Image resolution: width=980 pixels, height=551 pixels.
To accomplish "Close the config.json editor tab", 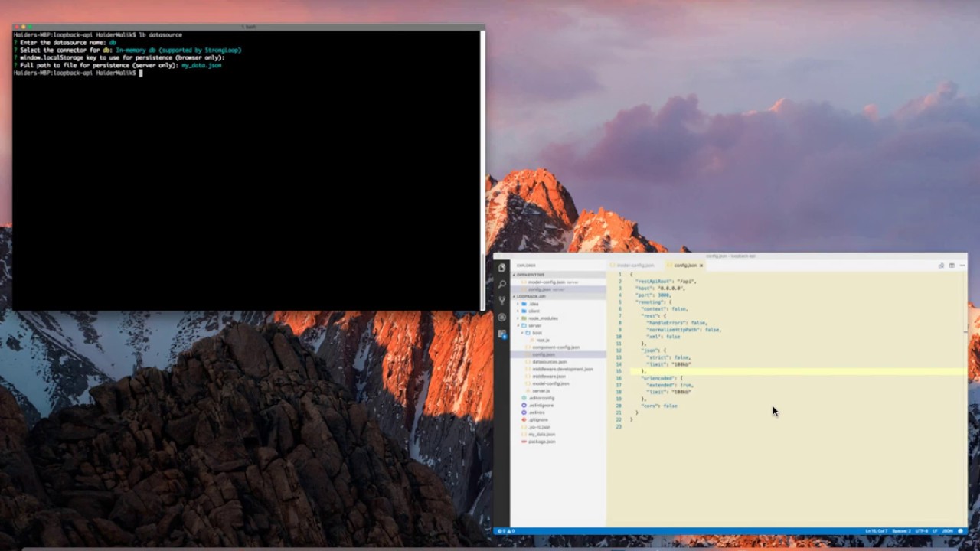I will click(x=701, y=266).
